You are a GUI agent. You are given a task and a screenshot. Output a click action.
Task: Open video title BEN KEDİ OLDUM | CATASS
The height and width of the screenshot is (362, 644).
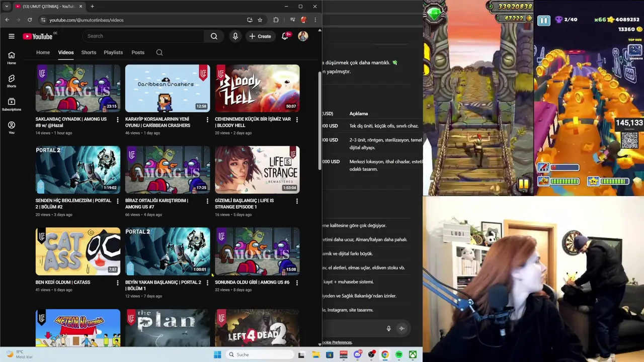tap(63, 282)
